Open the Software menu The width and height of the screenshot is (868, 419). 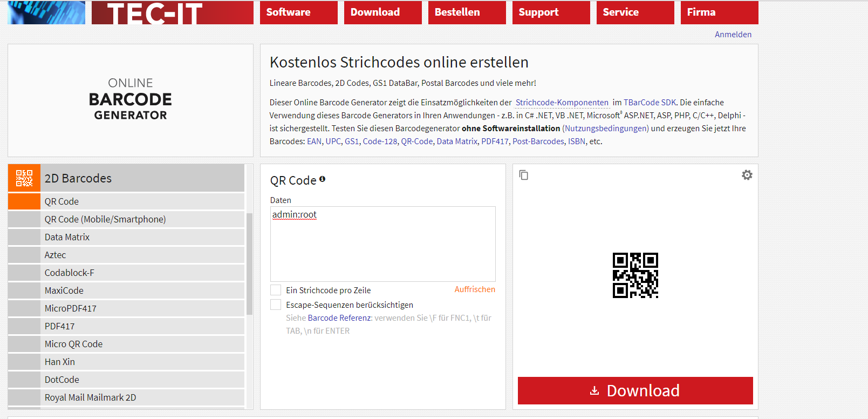tap(298, 12)
